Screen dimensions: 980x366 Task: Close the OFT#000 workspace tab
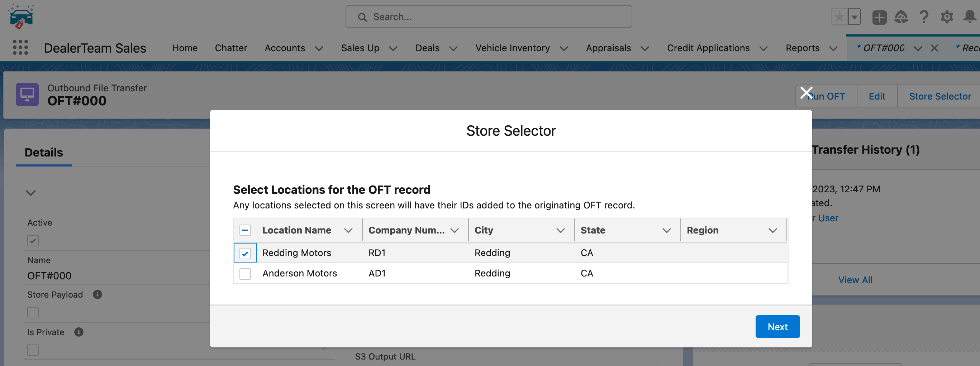934,48
